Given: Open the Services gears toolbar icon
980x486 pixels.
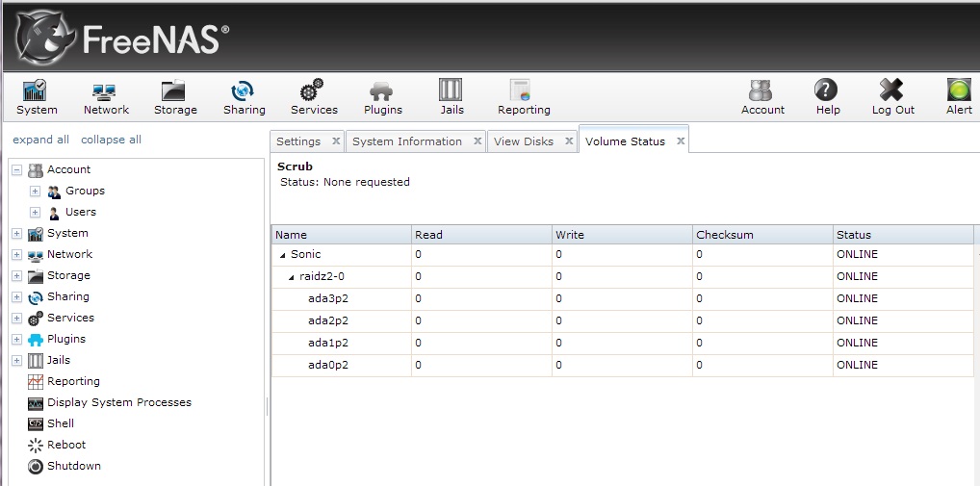Looking at the screenshot, I should tap(312, 90).
